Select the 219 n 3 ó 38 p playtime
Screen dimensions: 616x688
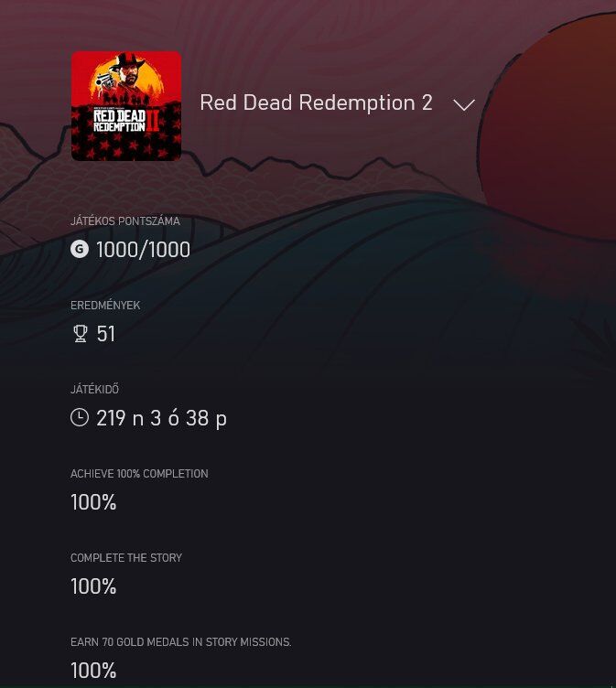(x=161, y=418)
